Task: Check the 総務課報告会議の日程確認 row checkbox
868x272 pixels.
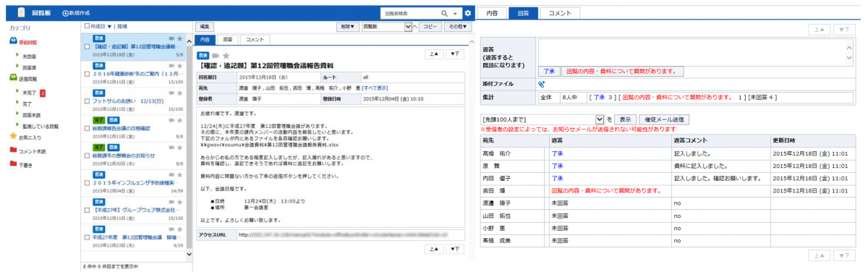Action: [88, 128]
